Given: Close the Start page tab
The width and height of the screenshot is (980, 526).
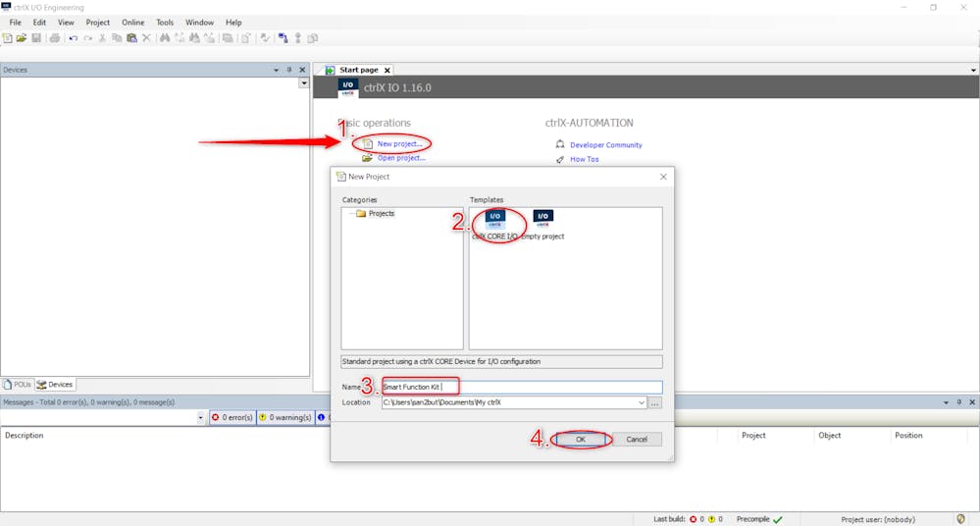Looking at the screenshot, I should click(x=387, y=70).
